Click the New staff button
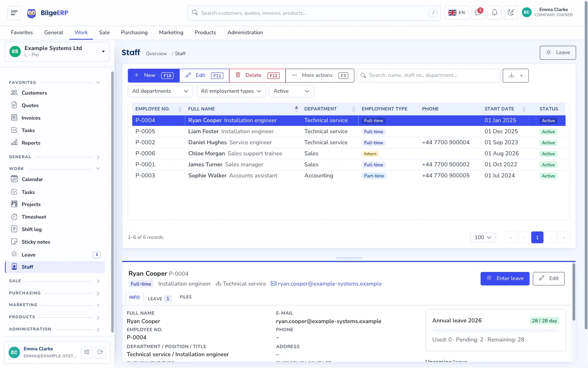The height and width of the screenshot is (368, 588). [154, 75]
